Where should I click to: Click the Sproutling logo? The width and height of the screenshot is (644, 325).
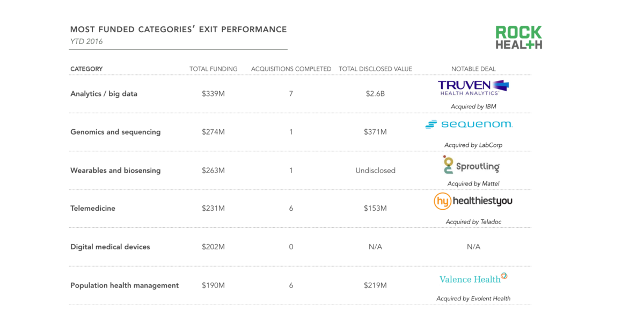coord(471,165)
